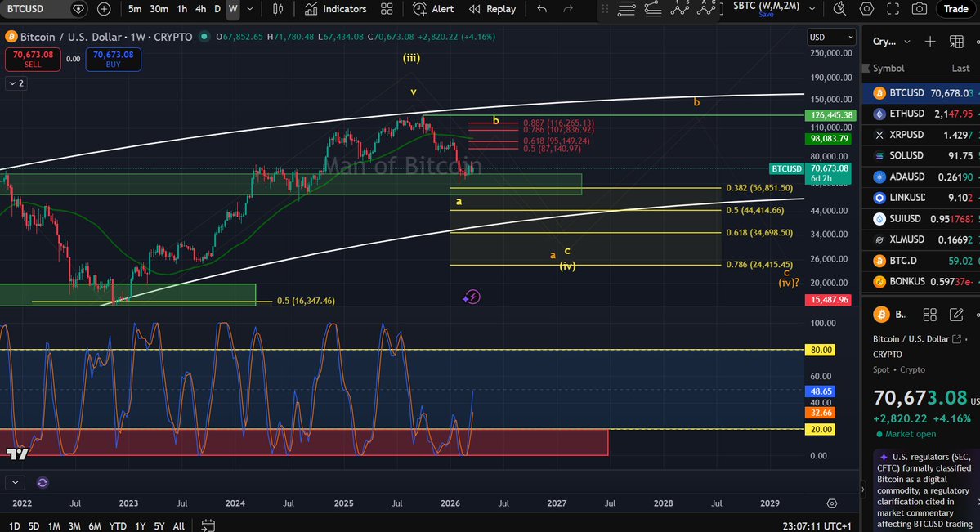
Task: Collapse the bottom indicator pane chevron
Action: tap(15, 483)
